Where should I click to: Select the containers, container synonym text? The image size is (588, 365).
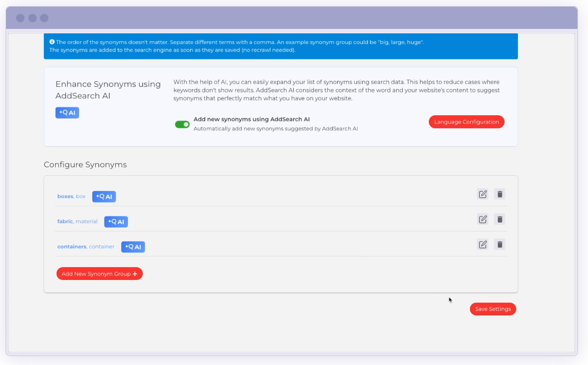(x=86, y=246)
